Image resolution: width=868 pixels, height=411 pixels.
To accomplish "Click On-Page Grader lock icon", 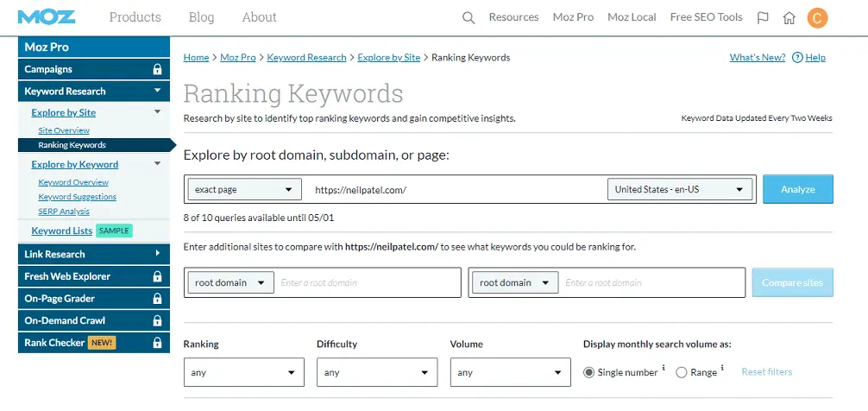I will 157,299.
